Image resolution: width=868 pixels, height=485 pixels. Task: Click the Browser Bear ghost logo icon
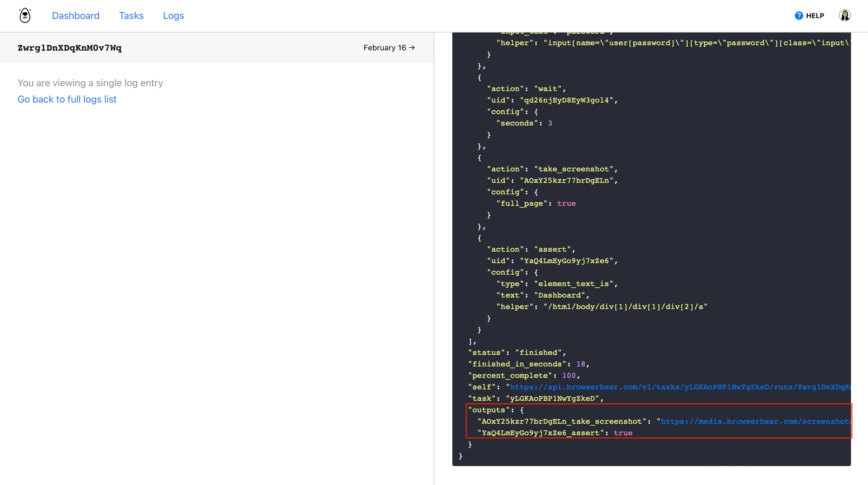point(25,16)
